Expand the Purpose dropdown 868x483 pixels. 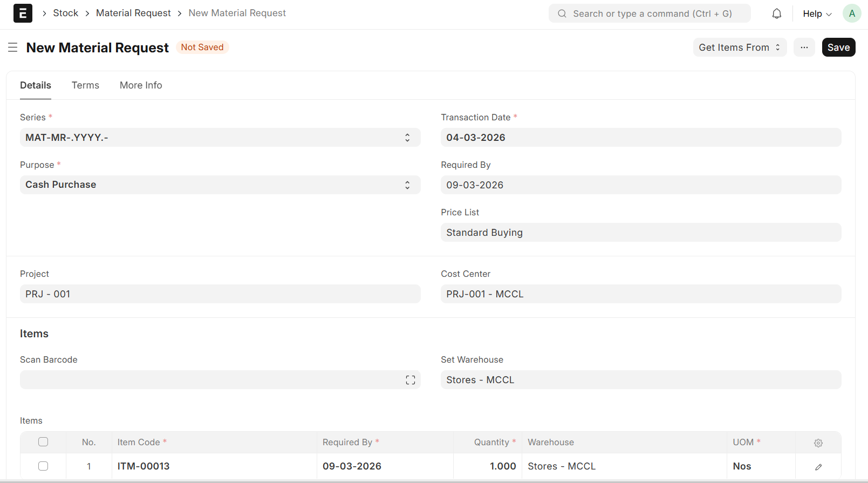click(x=220, y=185)
